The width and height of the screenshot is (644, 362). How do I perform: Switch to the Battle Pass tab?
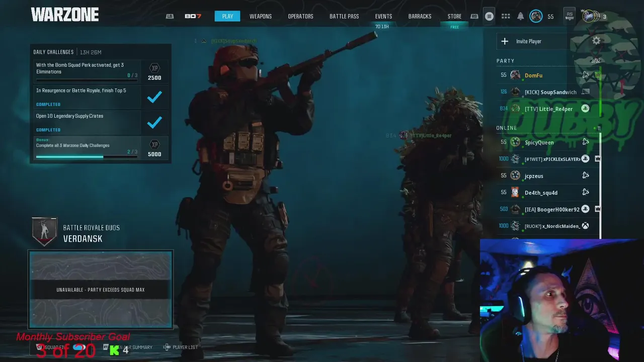click(344, 17)
